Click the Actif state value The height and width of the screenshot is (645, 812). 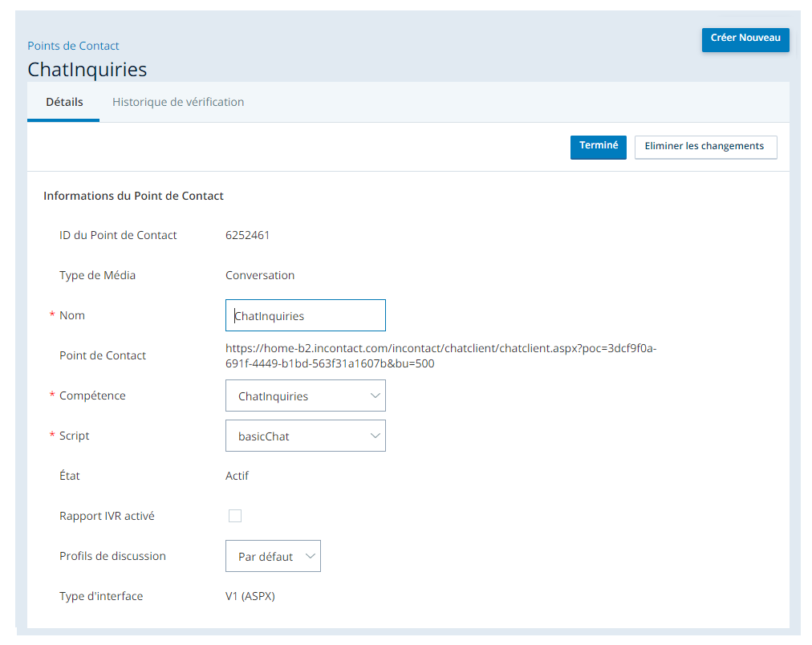pyautogui.click(x=237, y=476)
